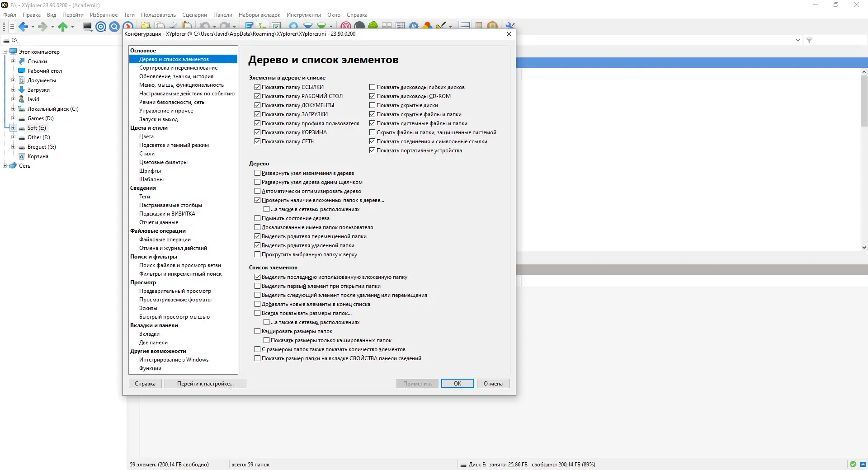Click the Корзина recycle bin icon

(22, 156)
